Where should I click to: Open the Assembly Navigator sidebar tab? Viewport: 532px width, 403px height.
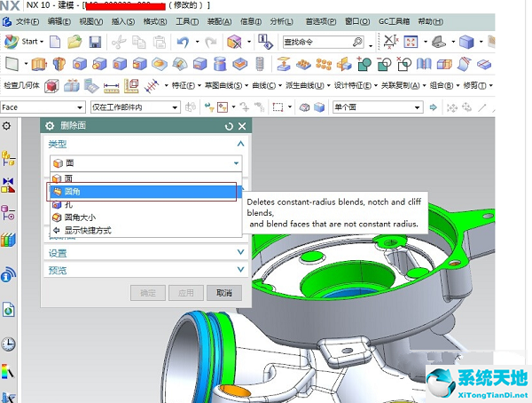click(8, 159)
